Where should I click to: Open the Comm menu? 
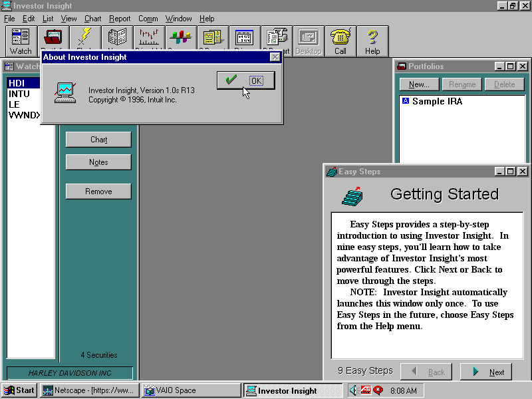(x=148, y=19)
